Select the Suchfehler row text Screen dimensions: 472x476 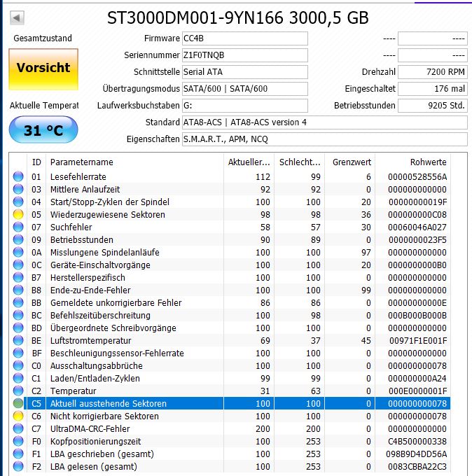(71, 227)
